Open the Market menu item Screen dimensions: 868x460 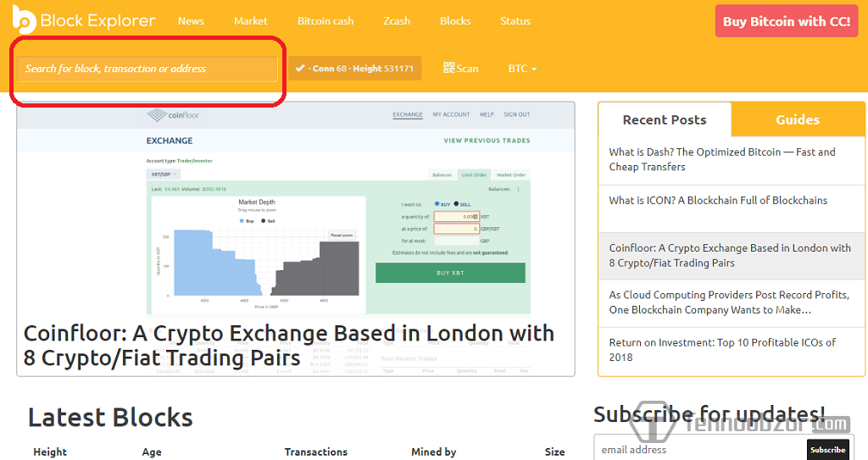tap(251, 21)
